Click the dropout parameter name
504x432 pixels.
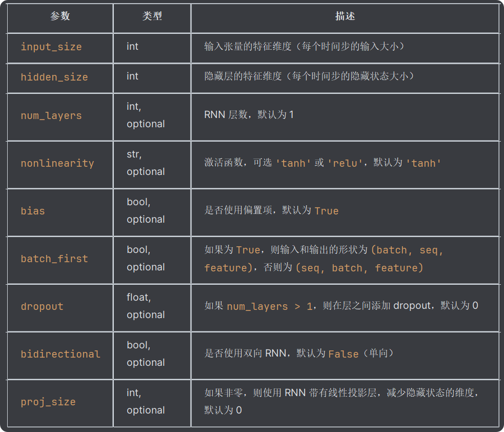42,306
